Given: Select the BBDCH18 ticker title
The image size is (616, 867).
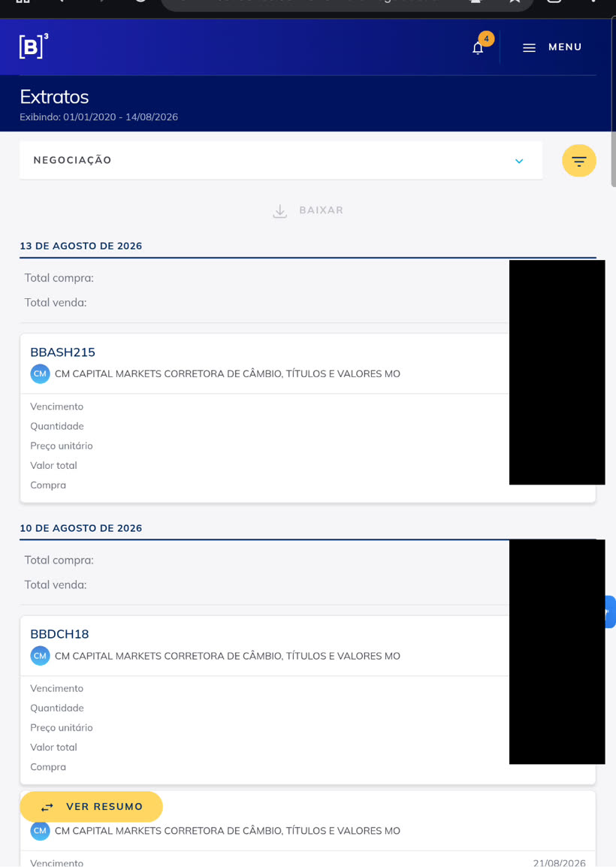Looking at the screenshot, I should [x=59, y=634].
